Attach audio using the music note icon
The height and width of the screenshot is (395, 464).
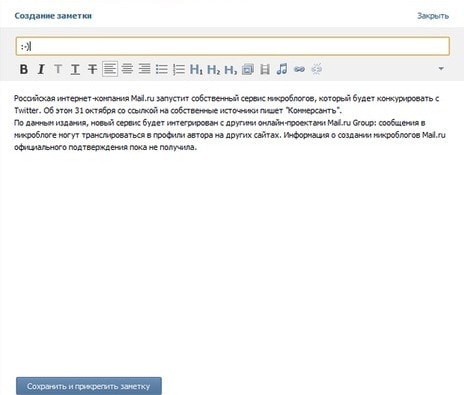tap(282, 69)
